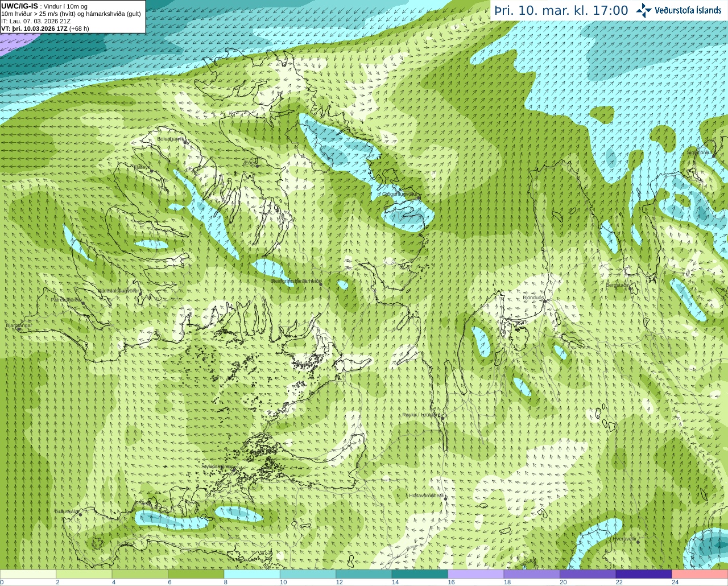Viewport: 728px width, 586px height.
Task: Click the 0–2 m/s pale yellow legend swatch
Action: [x=28, y=574]
